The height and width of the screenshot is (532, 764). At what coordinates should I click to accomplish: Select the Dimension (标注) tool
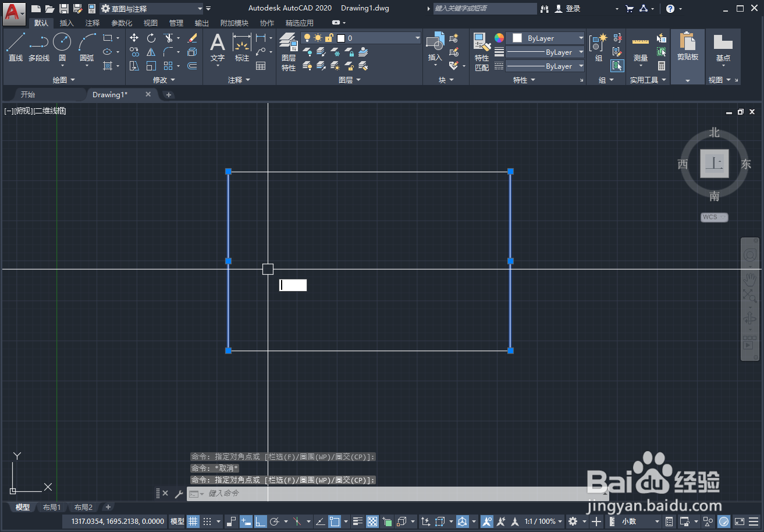[x=242, y=47]
